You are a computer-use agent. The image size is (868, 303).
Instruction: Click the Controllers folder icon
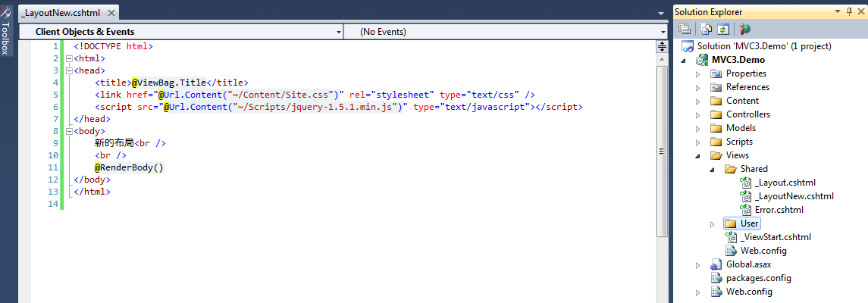tap(716, 114)
